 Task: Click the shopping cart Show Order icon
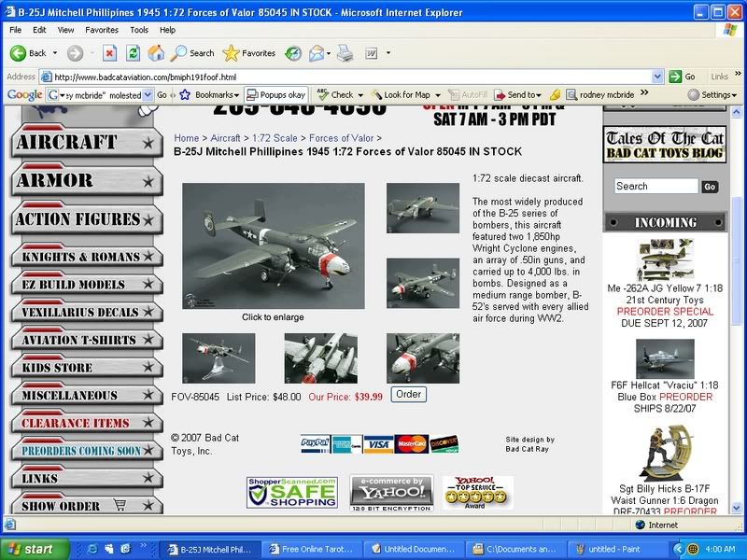pyautogui.click(x=120, y=504)
